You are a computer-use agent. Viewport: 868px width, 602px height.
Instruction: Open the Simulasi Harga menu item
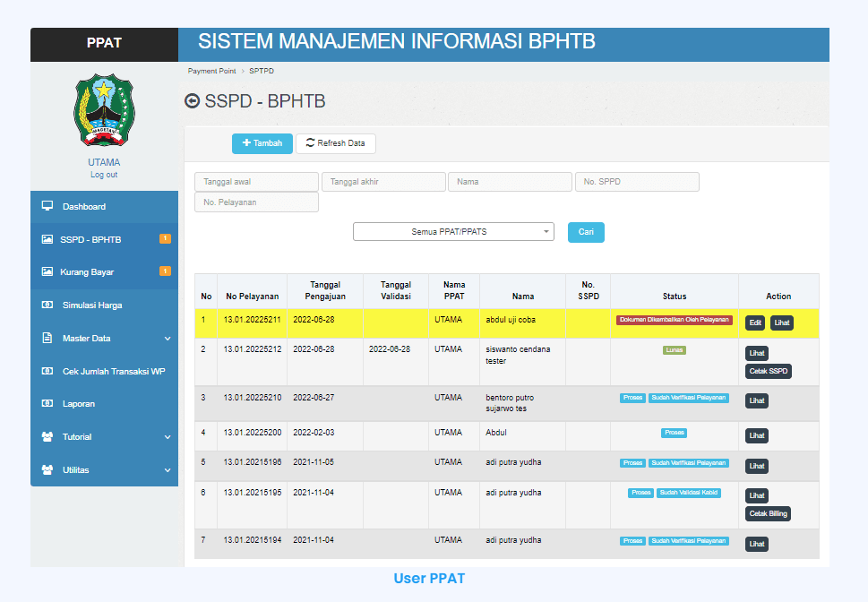point(104,305)
